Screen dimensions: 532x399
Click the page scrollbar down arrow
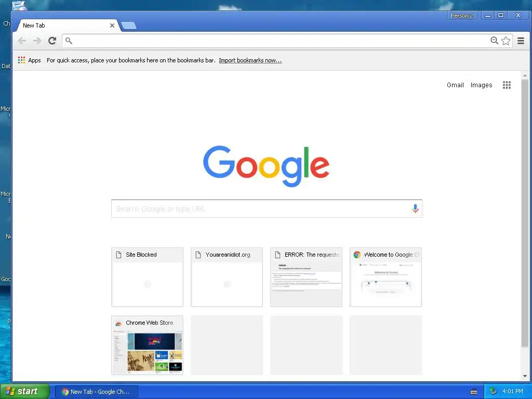[525, 376]
